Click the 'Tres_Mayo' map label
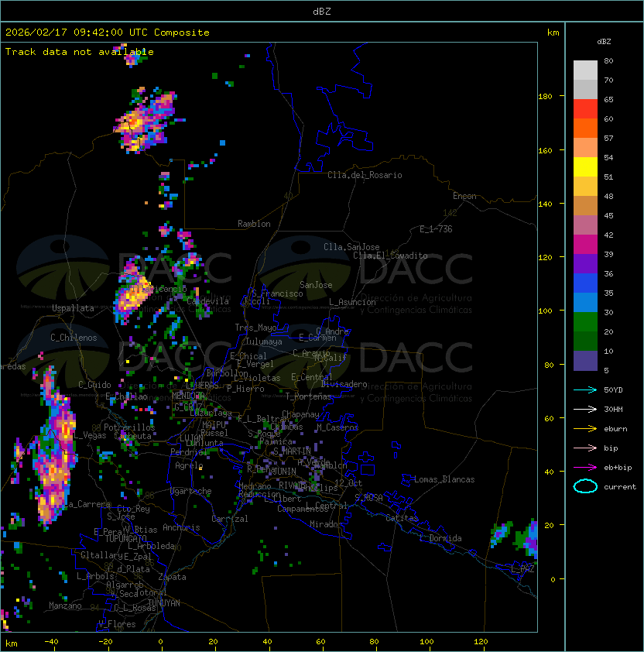The image size is (644, 652). point(255,328)
